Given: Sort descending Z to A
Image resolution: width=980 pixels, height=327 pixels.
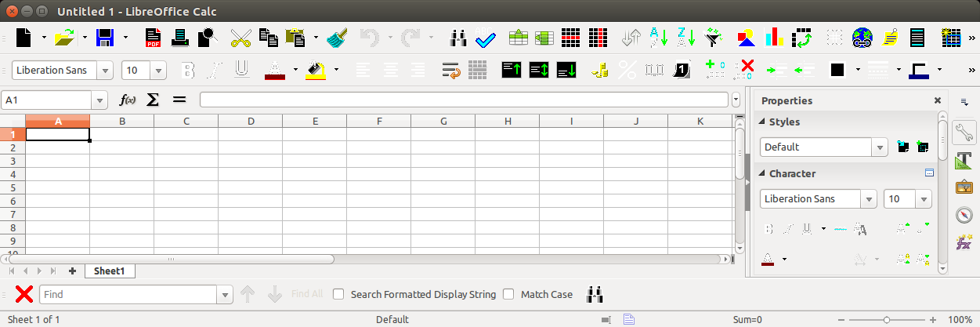Looking at the screenshot, I should click(686, 38).
